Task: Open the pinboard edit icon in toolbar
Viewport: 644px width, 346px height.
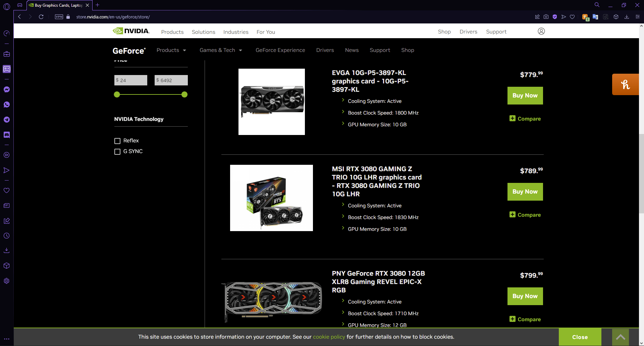Action: pos(537,17)
